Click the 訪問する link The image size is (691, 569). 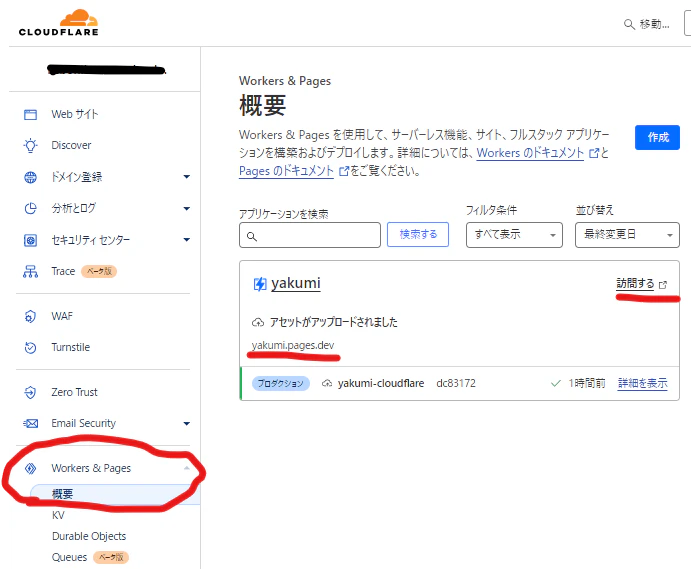point(635,284)
